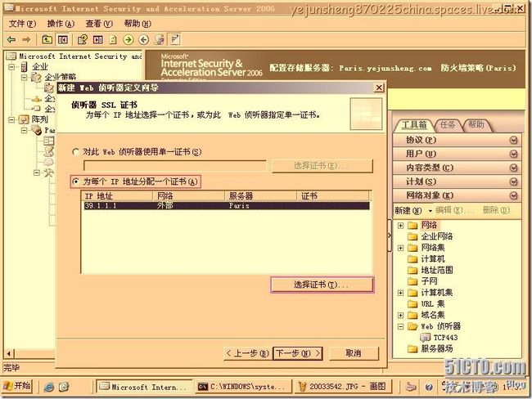Viewport: 532px width, 399px height.
Task: Click the tree pane left scroll arrow
Action: [x=9, y=354]
